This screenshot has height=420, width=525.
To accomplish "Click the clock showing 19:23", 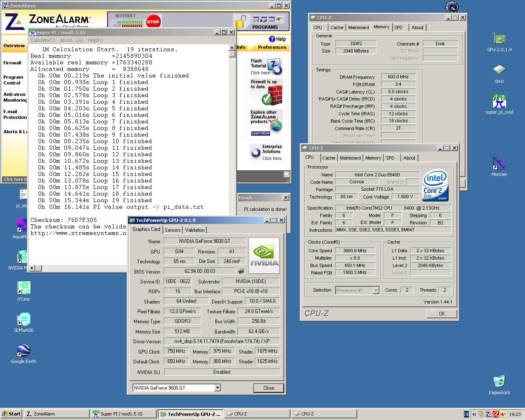I will (515, 414).
